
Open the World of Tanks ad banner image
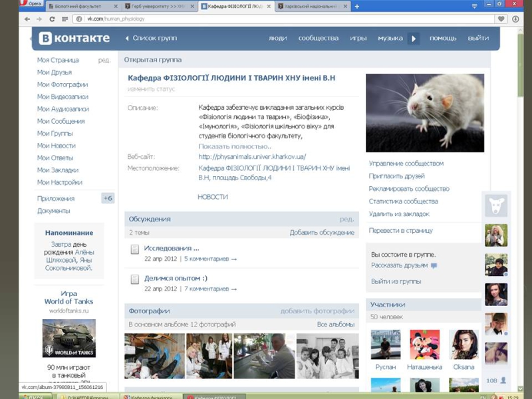tap(69, 338)
